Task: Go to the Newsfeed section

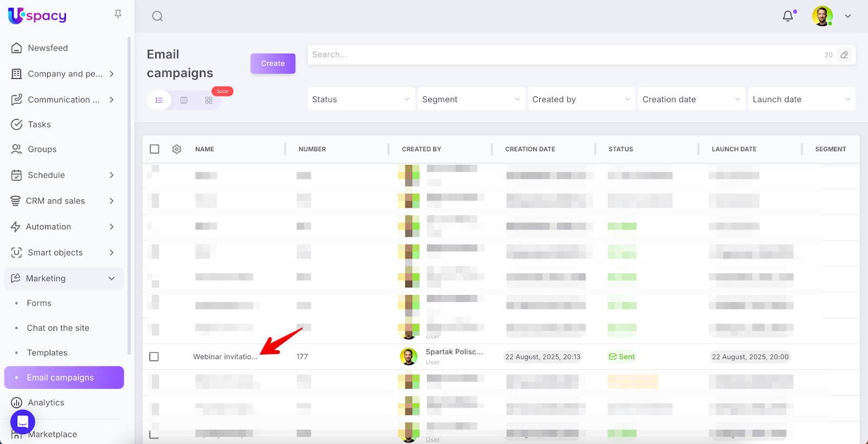Action: point(48,48)
